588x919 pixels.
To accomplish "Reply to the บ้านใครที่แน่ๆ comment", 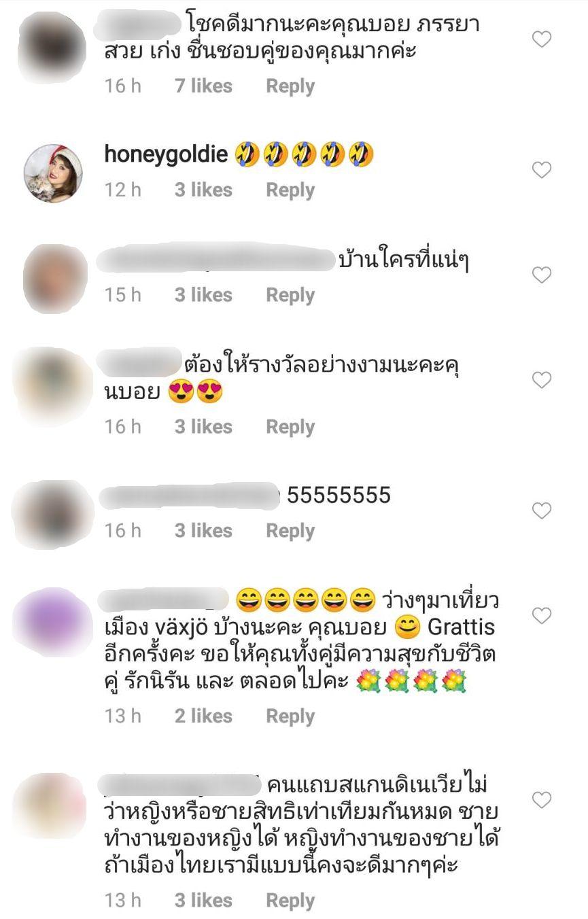I will pos(290,295).
